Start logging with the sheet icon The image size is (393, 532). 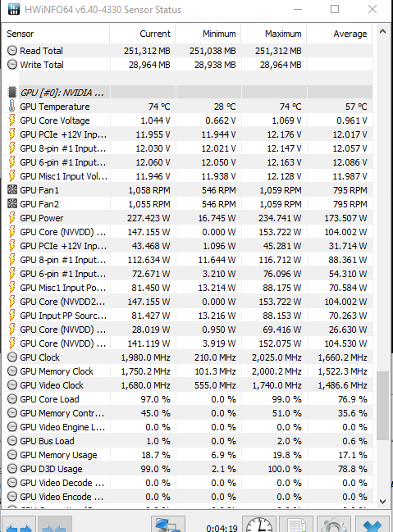click(x=296, y=524)
